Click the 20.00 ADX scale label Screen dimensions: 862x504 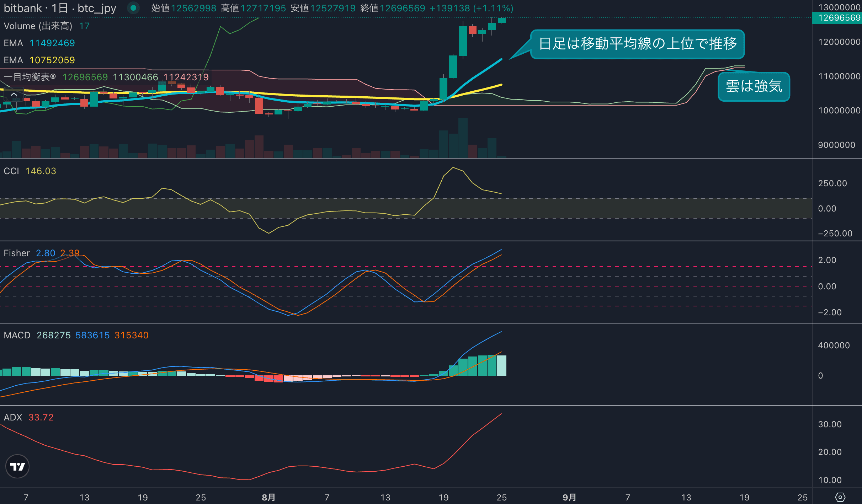(x=830, y=452)
